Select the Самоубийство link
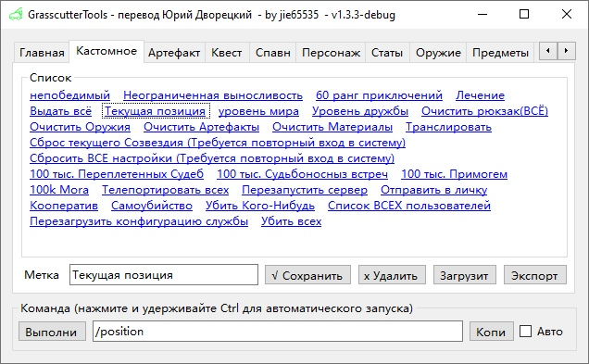The width and height of the screenshot is (589, 364). point(152,206)
